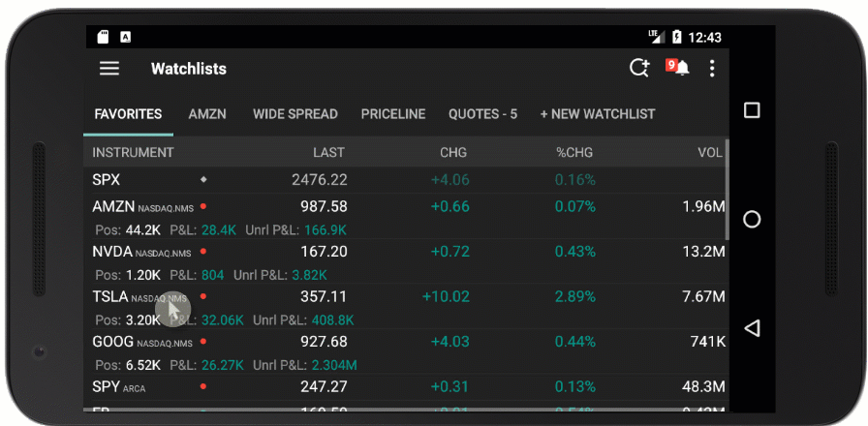The image size is (868, 426).
Task: Click the 12:43 clock in status bar
Action: point(704,38)
